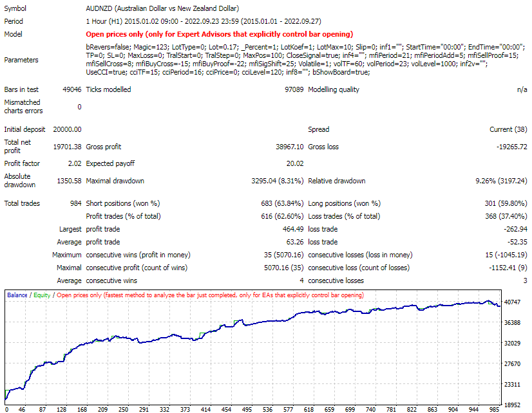Click the Spread value Current (38)
The image size is (532, 413).
(508, 129)
